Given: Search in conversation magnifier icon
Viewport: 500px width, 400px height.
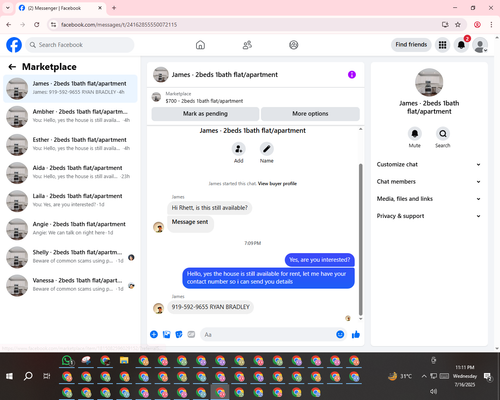Looking at the screenshot, I should [x=443, y=134].
